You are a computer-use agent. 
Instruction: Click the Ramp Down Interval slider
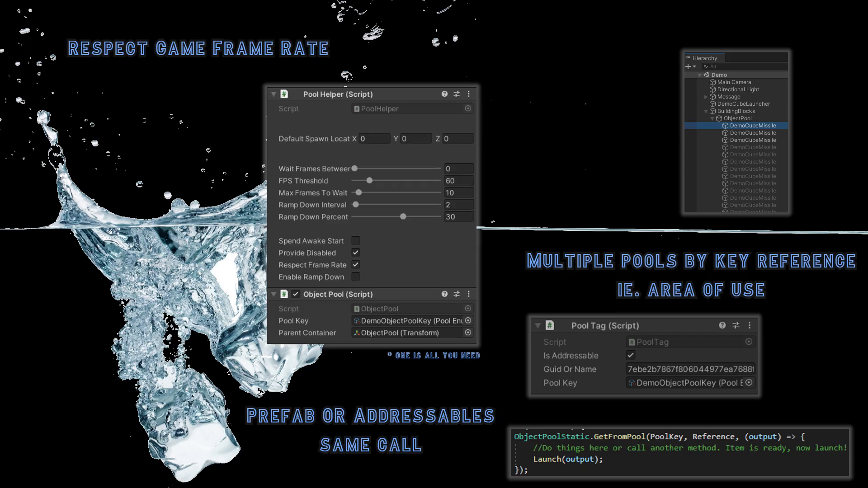(396, 205)
